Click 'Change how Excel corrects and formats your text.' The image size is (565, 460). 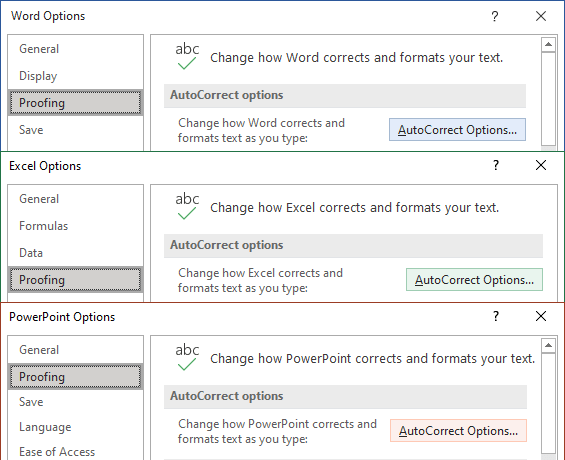click(x=355, y=208)
